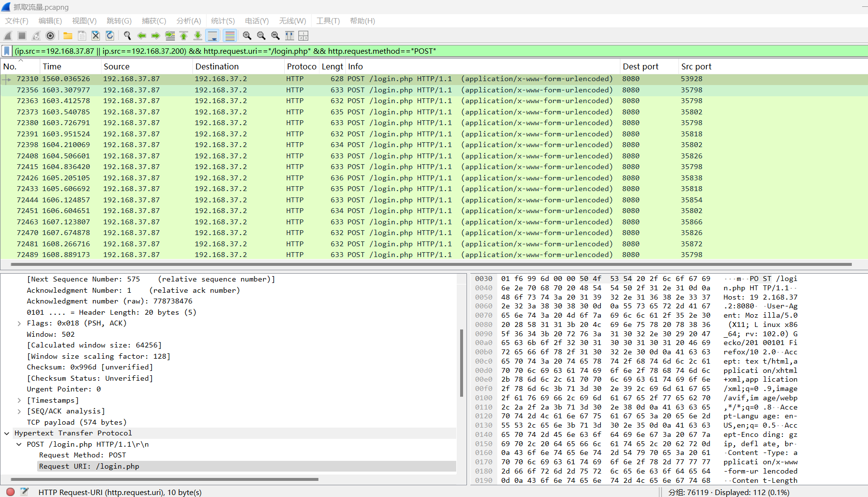Select packet number 72356
The image size is (868, 497).
click(x=434, y=90)
